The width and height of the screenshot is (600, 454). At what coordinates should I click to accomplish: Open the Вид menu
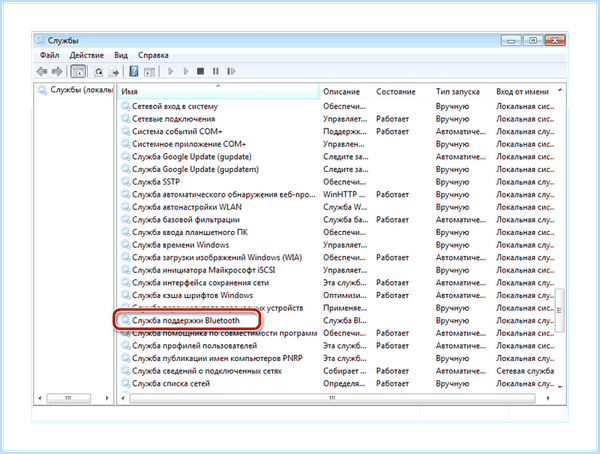pyautogui.click(x=121, y=55)
